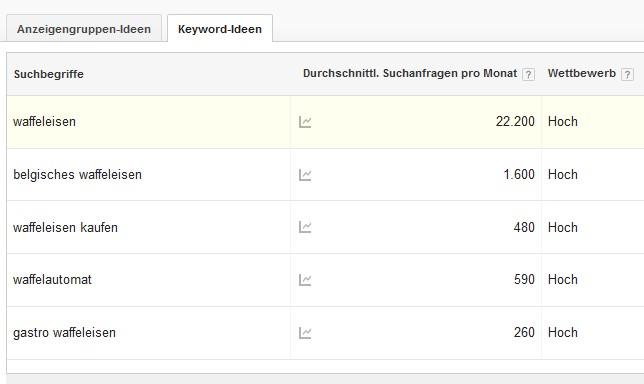Screen dimensions: 644x384
Task: Click Hoch in the waffeleisen row
Action: [563, 122]
